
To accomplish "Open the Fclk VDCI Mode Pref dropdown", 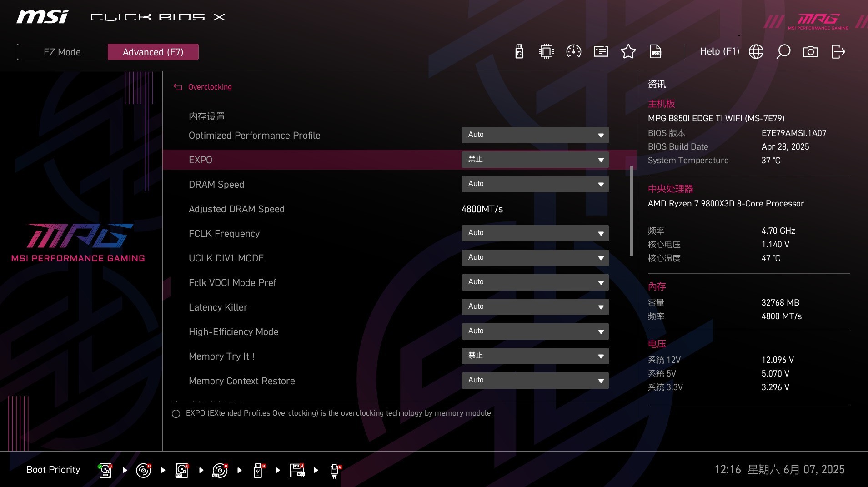I will tap(535, 282).
